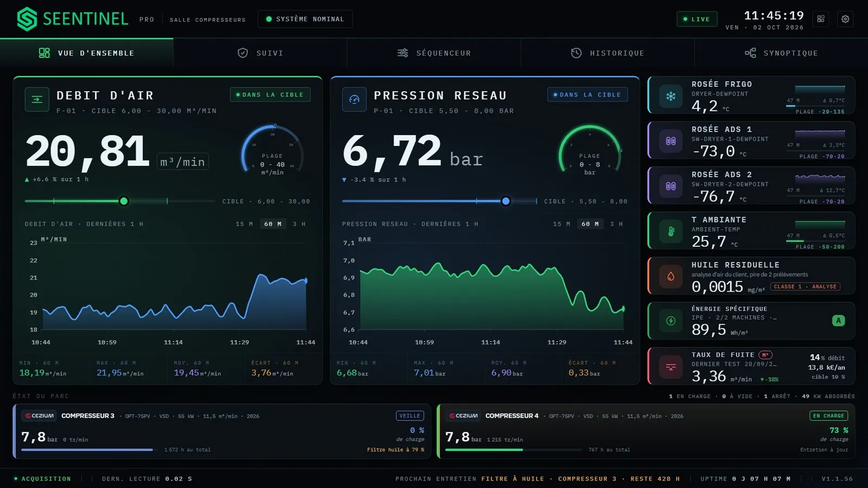Screen dimensions: 868x488
Task: Click the M³ badge next to Taux de Fuite
Action: 765,355
